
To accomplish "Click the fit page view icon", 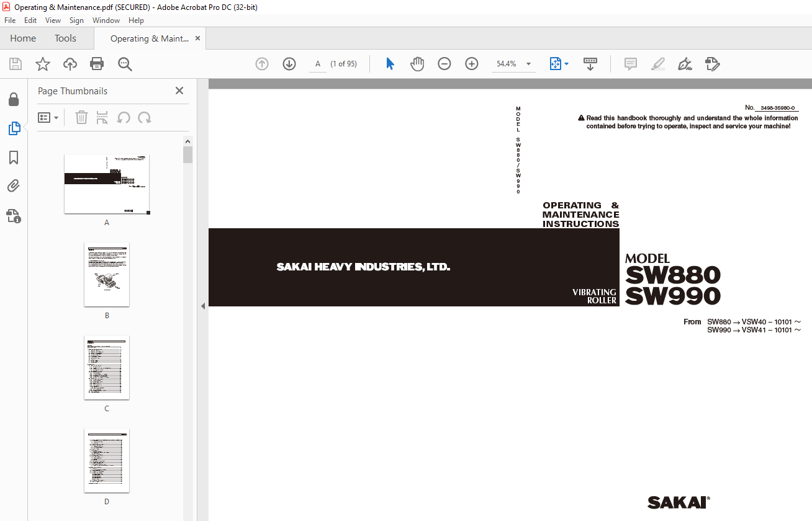I will (x=555, y=64).
